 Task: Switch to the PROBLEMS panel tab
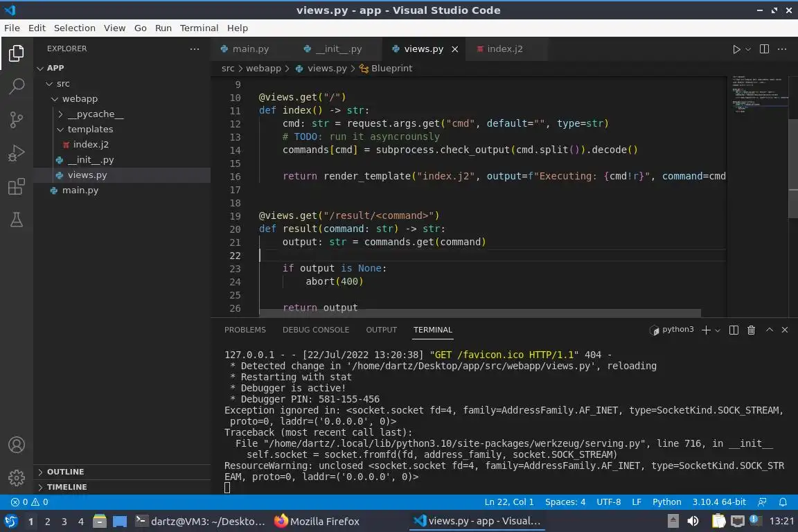245,330
